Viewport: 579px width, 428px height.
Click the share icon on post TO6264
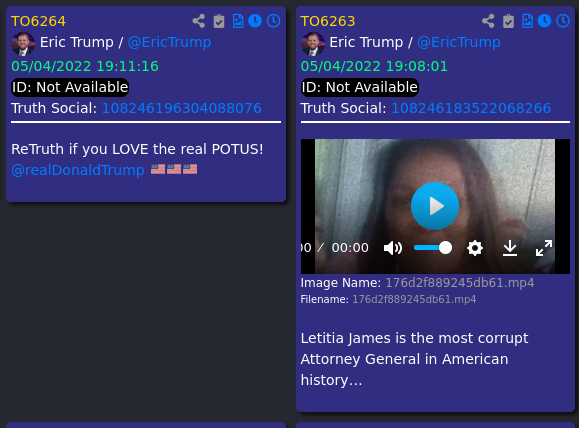point(199,21)
